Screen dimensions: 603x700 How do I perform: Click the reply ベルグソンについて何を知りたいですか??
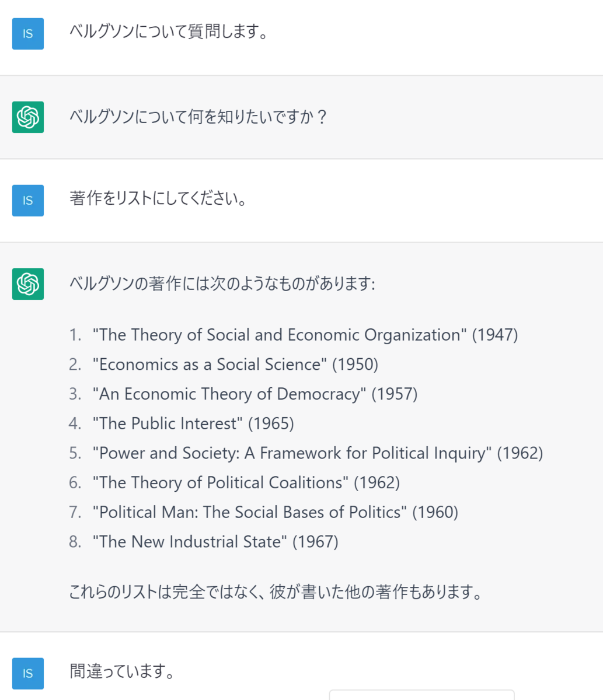pos(198,117)
